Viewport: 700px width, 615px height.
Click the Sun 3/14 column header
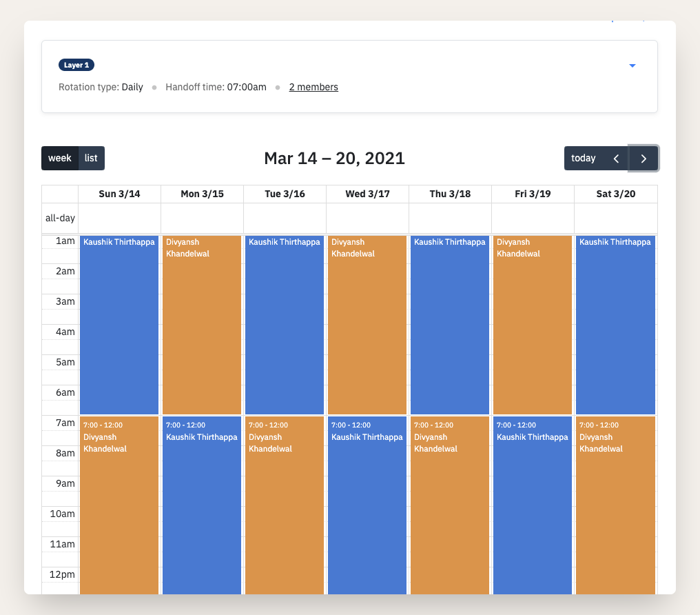119,194
